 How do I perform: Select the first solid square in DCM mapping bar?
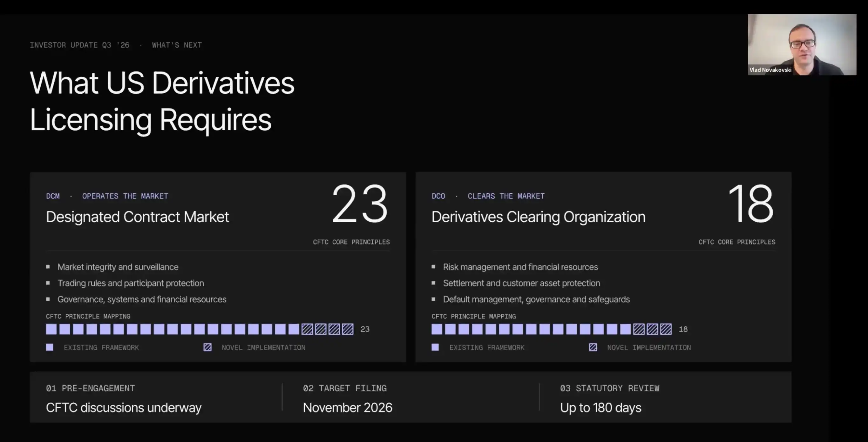51,329
